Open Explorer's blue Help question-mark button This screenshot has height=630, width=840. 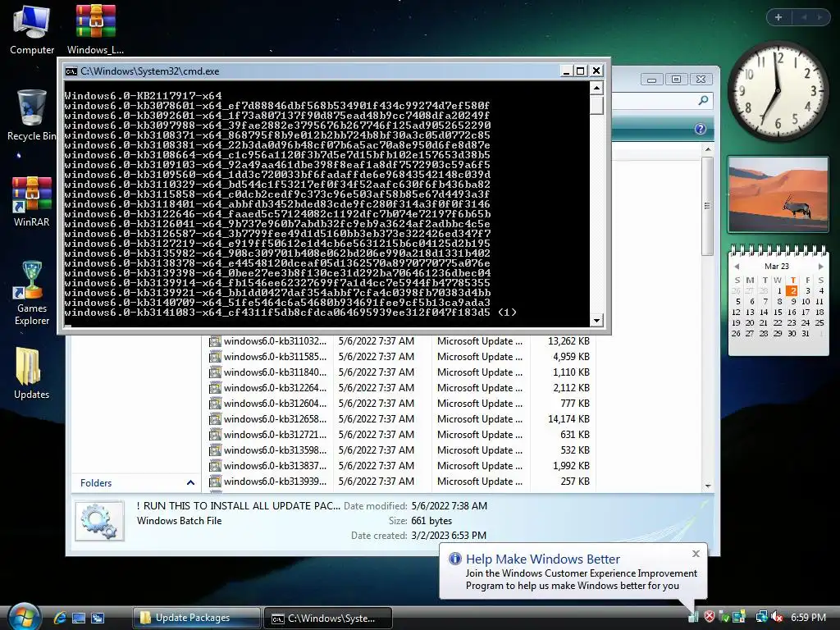[x=701, y=129]
